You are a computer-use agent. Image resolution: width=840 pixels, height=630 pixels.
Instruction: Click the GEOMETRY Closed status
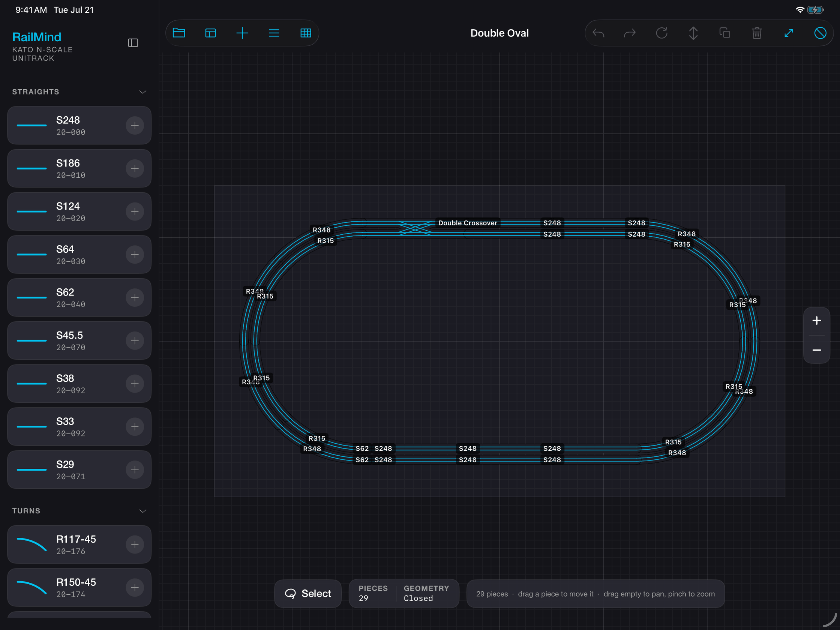[426, 593]
